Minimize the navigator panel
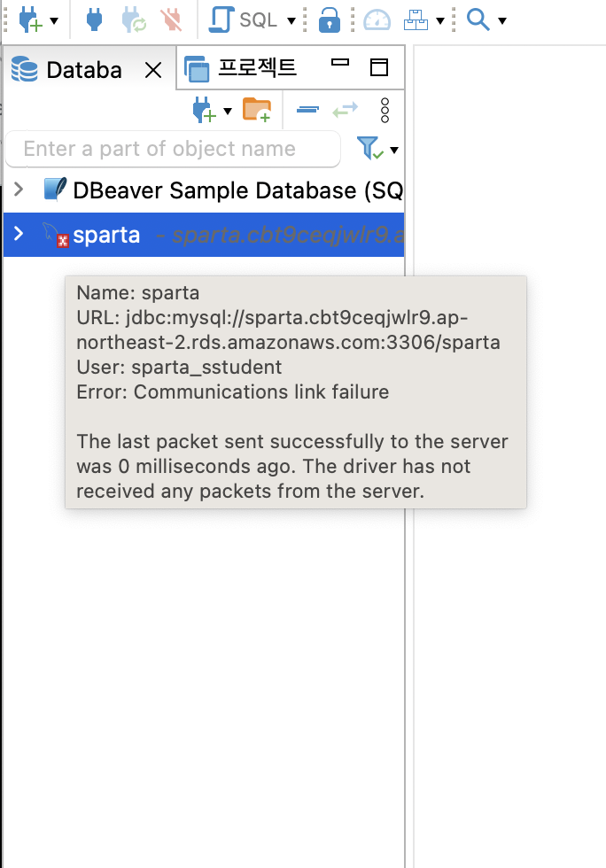Screen dimensions: 606x868 340,63
